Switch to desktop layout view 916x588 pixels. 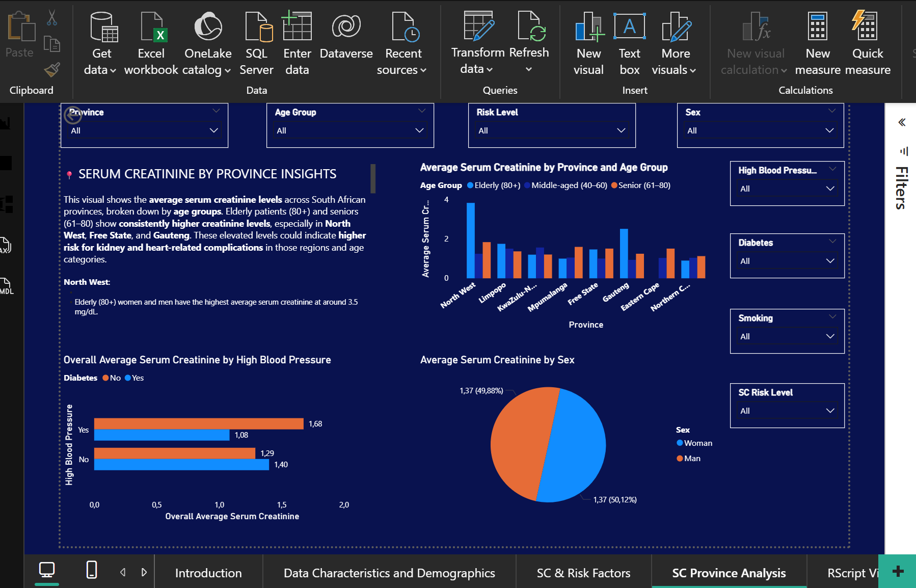[x=47, y=570]
